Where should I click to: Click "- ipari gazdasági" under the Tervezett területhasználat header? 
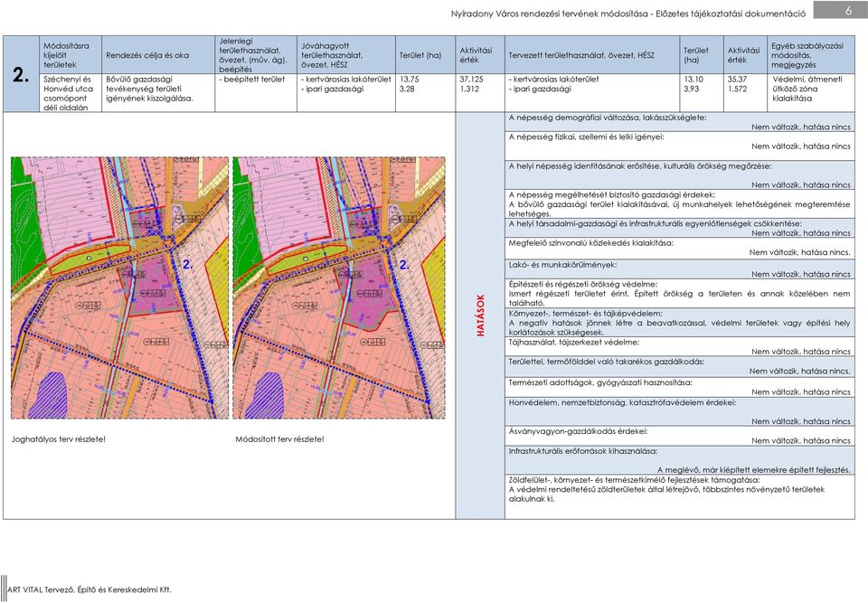[540, 90]
